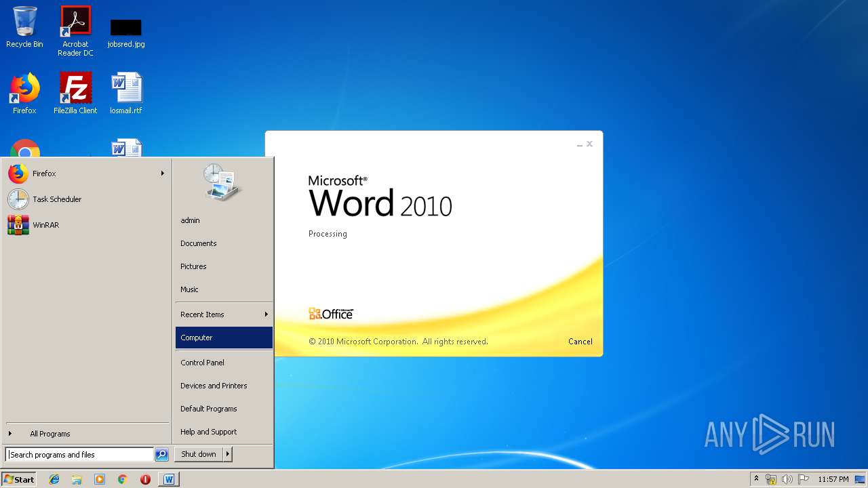Show hidden tray icons arrow
868x488 pixels.
tap(757, 479)
